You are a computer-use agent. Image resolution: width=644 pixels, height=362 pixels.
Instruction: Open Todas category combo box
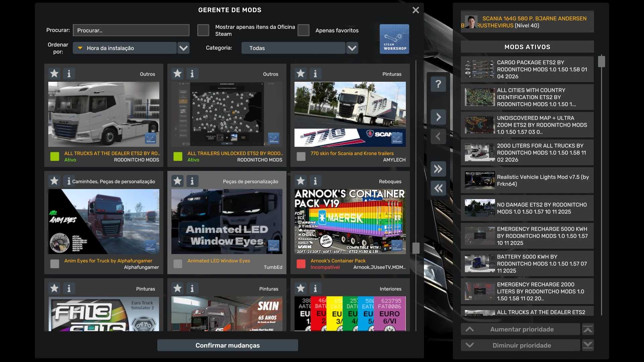[x=293, y=48]
